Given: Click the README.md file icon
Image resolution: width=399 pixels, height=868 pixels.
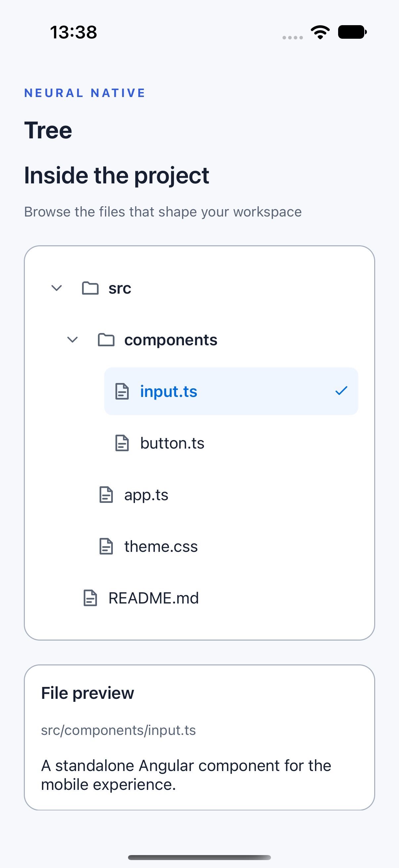Looking at the screenshot, I should tap(90, 598).
